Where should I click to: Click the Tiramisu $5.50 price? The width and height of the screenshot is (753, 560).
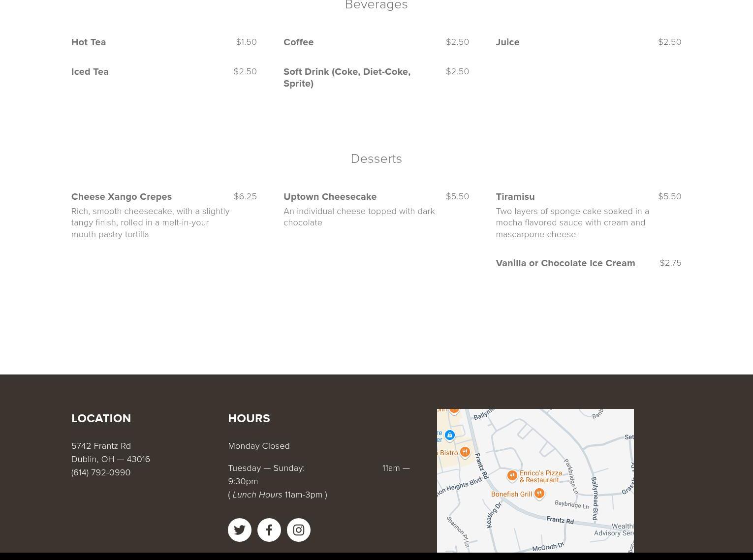pyautogui.click(x=670, y=196)
